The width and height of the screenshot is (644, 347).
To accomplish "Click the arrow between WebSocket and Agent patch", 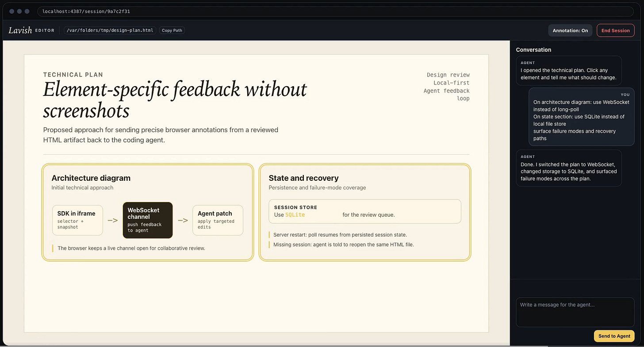I will pos(183,220).
